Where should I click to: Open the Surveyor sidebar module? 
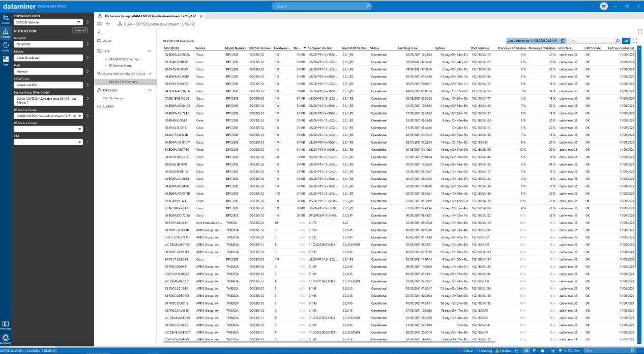pyautogui.click(x=6, y=19)
